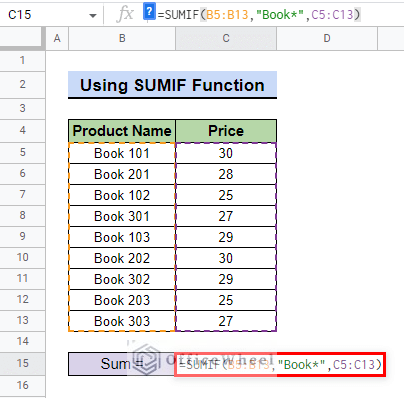Screen dimensions: 404x398
Task: Select row 9 header
Action: point(22,237)
